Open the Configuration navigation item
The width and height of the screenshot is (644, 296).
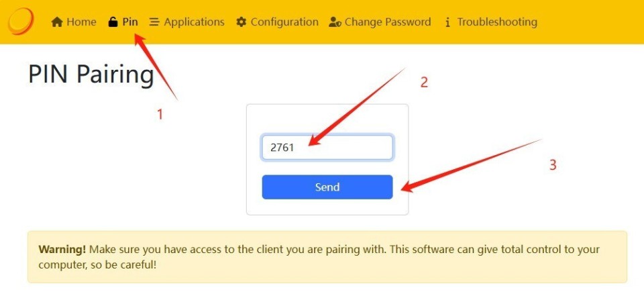(284, 22)
